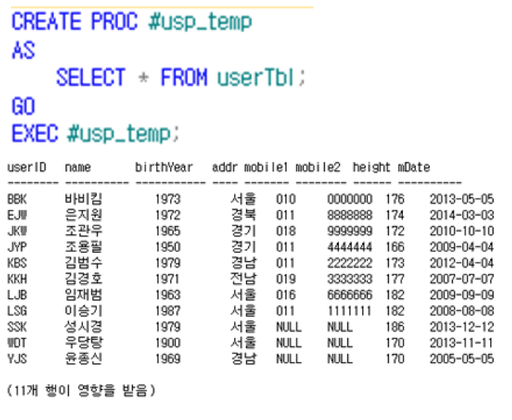Image resolution: width=512 pixels, height=420 pixels.
Task: Click mobile2 value 2222222
Action: click(350, 263)
